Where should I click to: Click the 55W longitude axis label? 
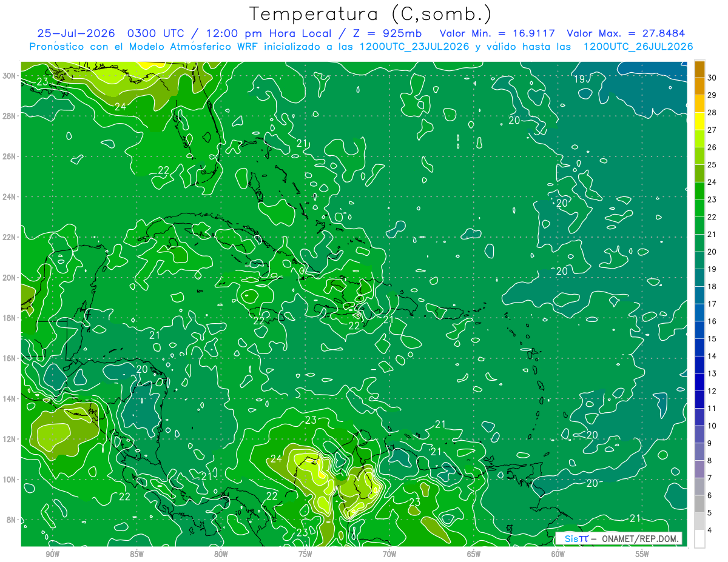[x=642, y=554]
